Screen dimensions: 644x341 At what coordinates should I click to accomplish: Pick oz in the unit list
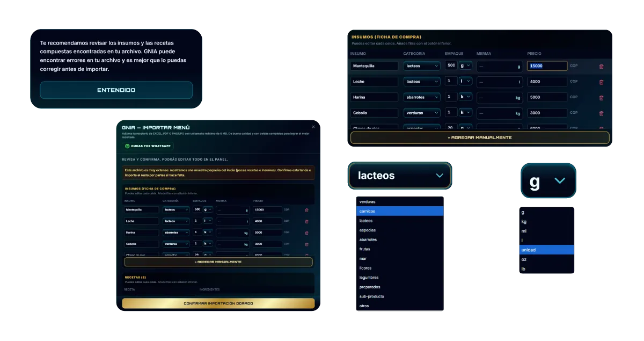546,259
